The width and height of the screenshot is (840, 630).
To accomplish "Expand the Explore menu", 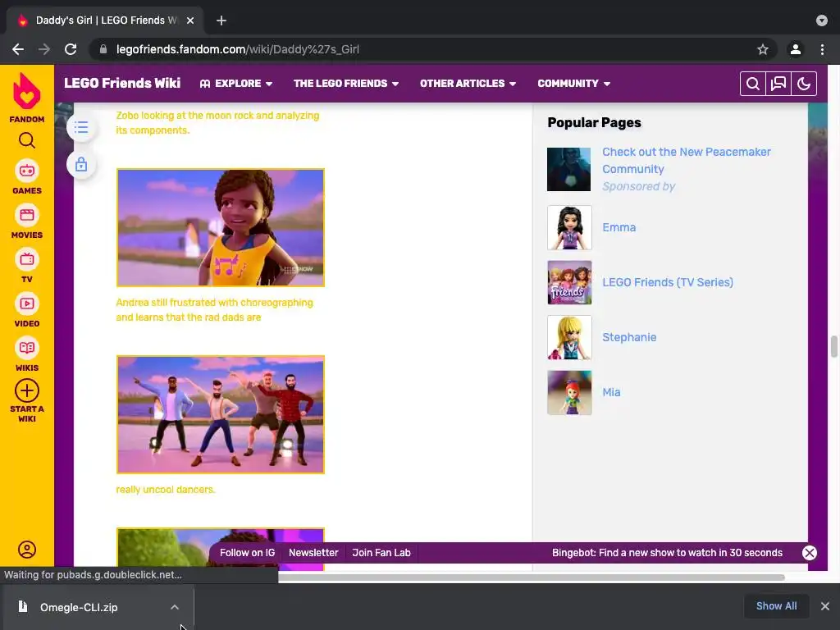I will [236, 84].
